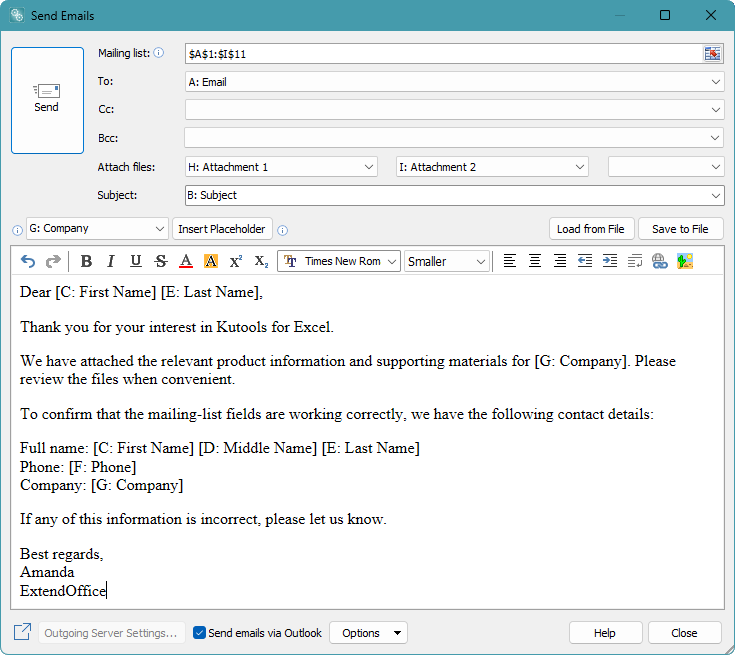Align text right
This screenshot has width=735, height=655.
click(x=560, y=261)
